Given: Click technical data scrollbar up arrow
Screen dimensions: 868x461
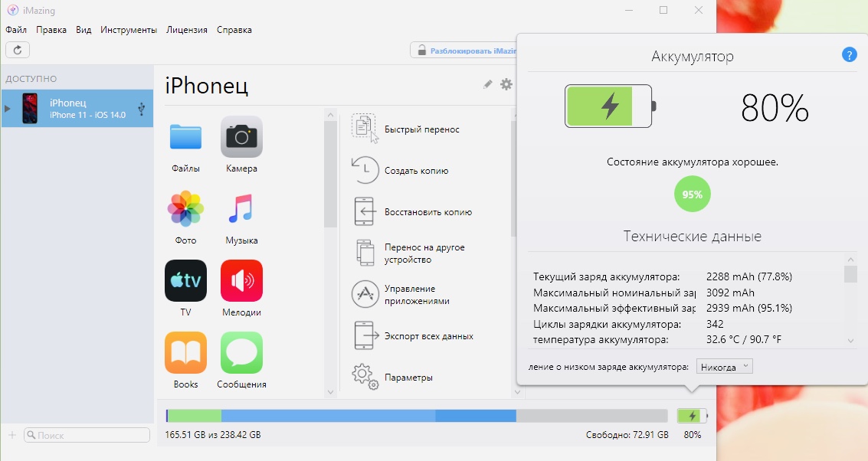Looking at the screenshot, I should (851, 259).
